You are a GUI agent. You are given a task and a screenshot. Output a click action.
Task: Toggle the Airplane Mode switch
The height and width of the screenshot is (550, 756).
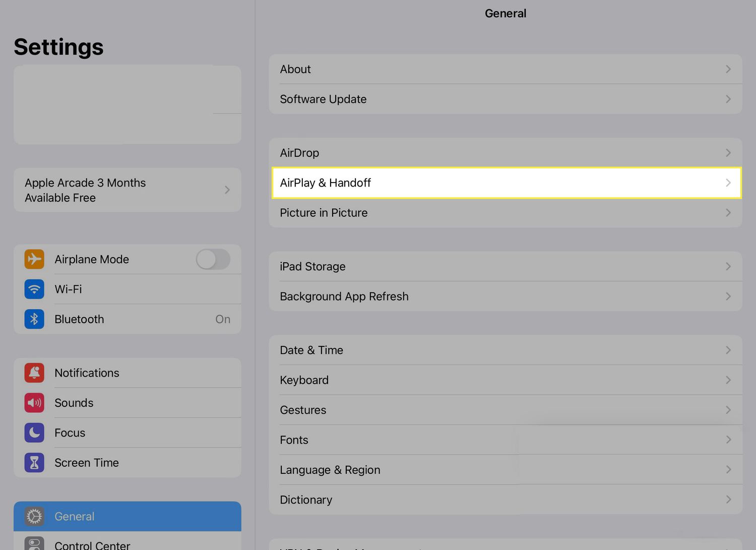pos(213,259)
